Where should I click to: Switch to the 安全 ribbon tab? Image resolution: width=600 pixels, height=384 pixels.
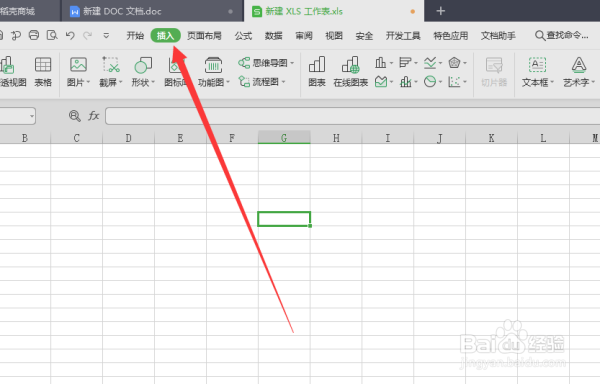tap(364, 36)
